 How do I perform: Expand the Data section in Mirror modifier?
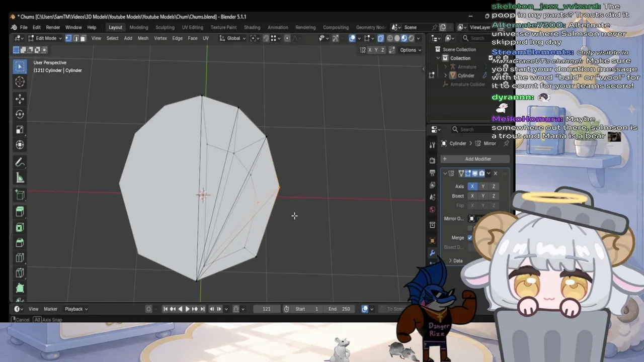point(450,260)
